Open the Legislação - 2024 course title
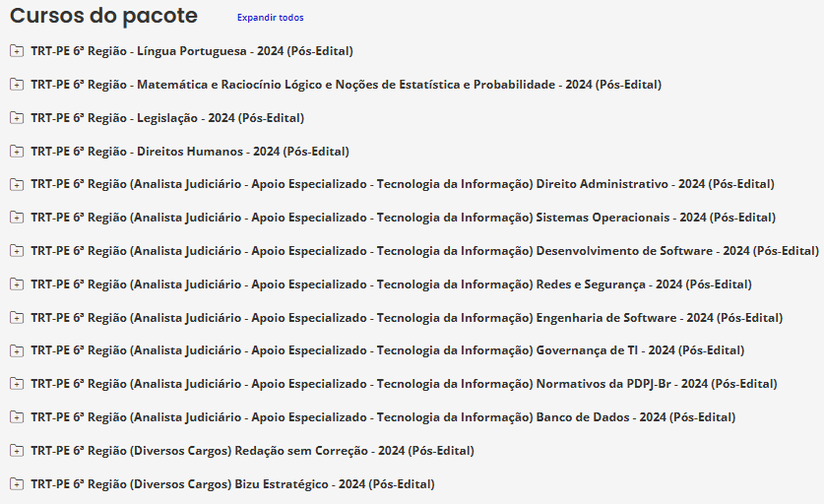The image size is (824, 504). pos(167,118)
